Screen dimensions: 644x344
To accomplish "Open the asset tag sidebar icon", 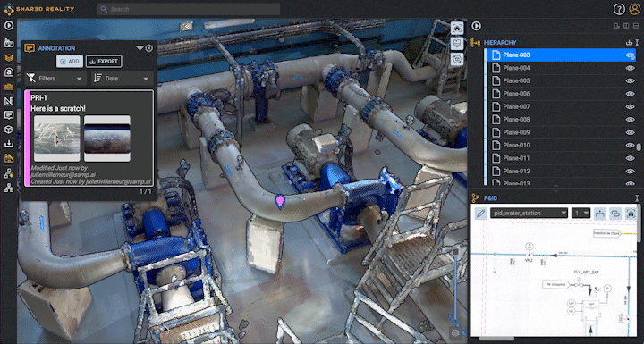I will 9,71.
